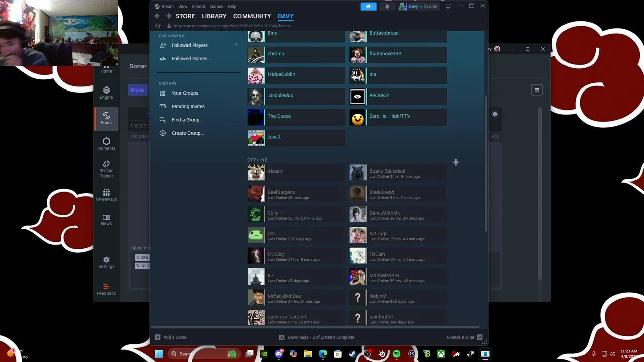Open the Steam notifications bell
644x362 pixels.
387,6
